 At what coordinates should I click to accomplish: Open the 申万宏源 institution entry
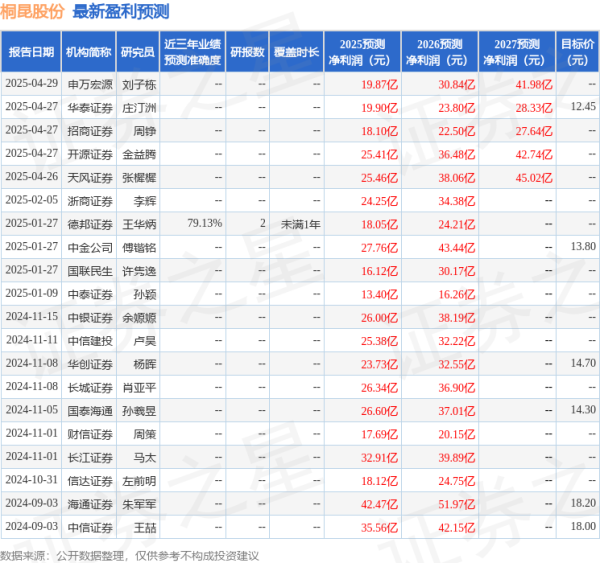click(x=88, y=84)
